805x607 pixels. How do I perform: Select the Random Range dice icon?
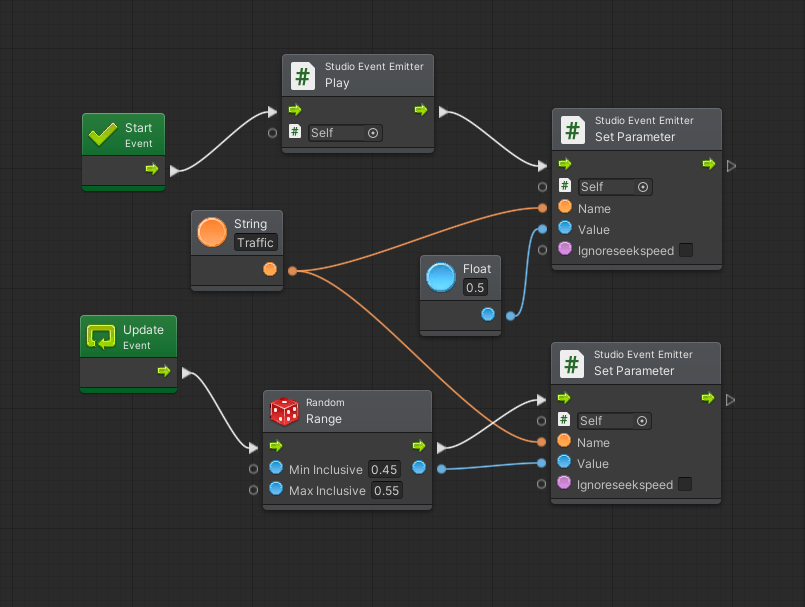click(284, 410)
